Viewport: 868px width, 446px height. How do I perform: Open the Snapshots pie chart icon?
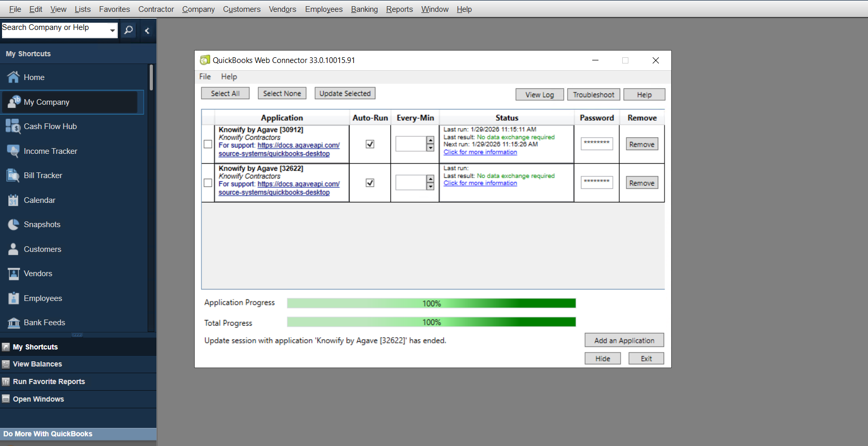point(13,225)
